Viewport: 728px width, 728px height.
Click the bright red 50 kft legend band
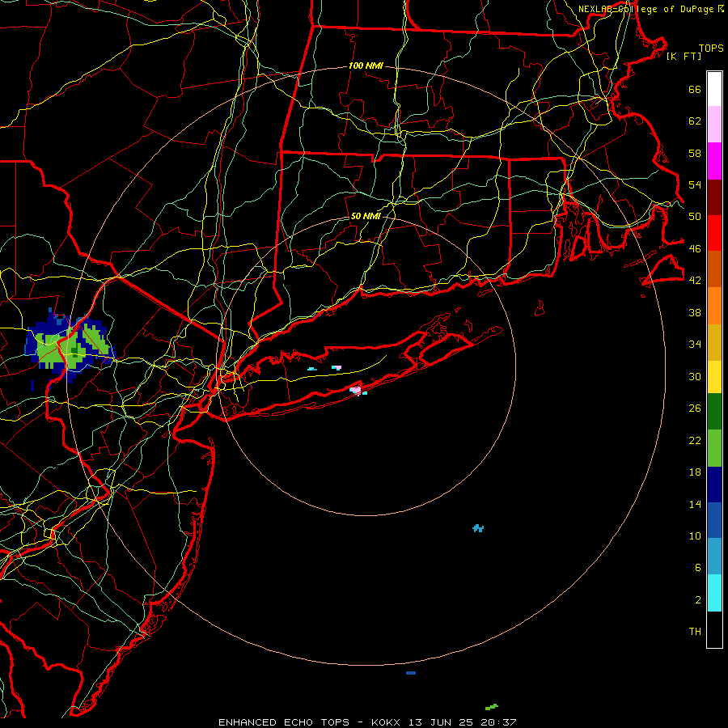pos(714,233)
